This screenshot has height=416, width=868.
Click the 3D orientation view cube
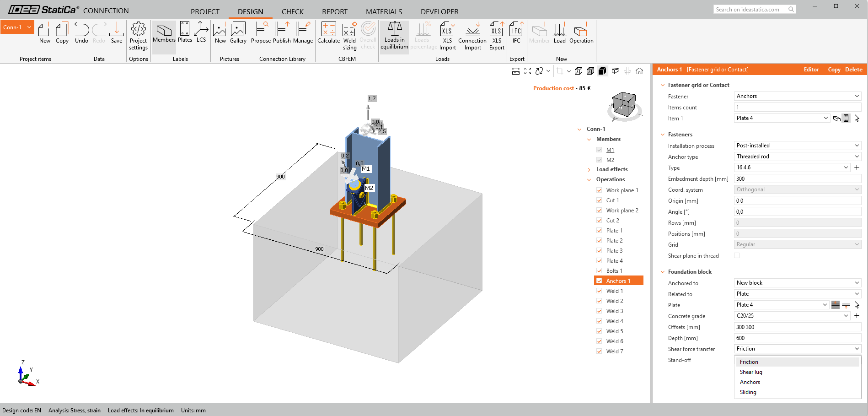point(624,104)
